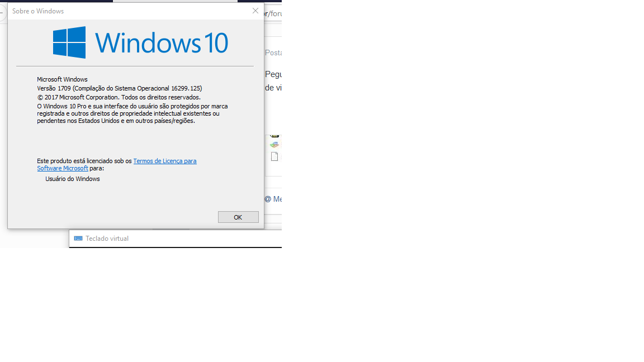Open the Software Microsoft link
Screen dimensions: 644x362
point(63,168)
